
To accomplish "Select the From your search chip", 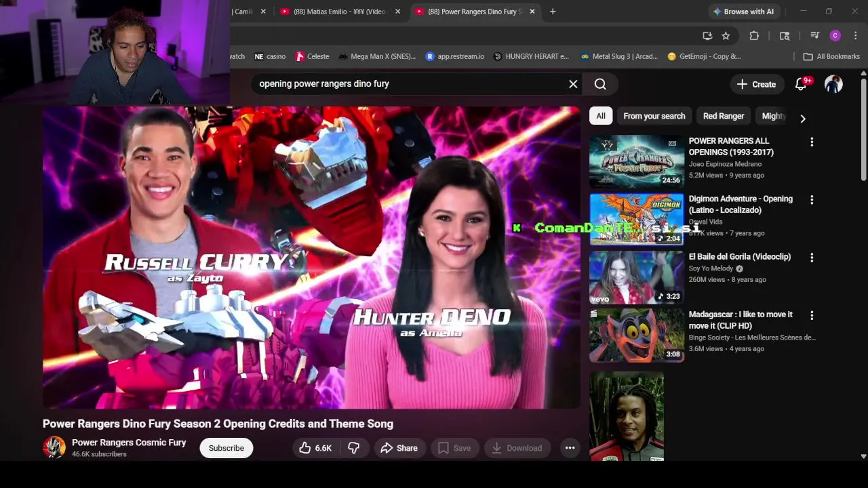I will [x=654, y=116].
